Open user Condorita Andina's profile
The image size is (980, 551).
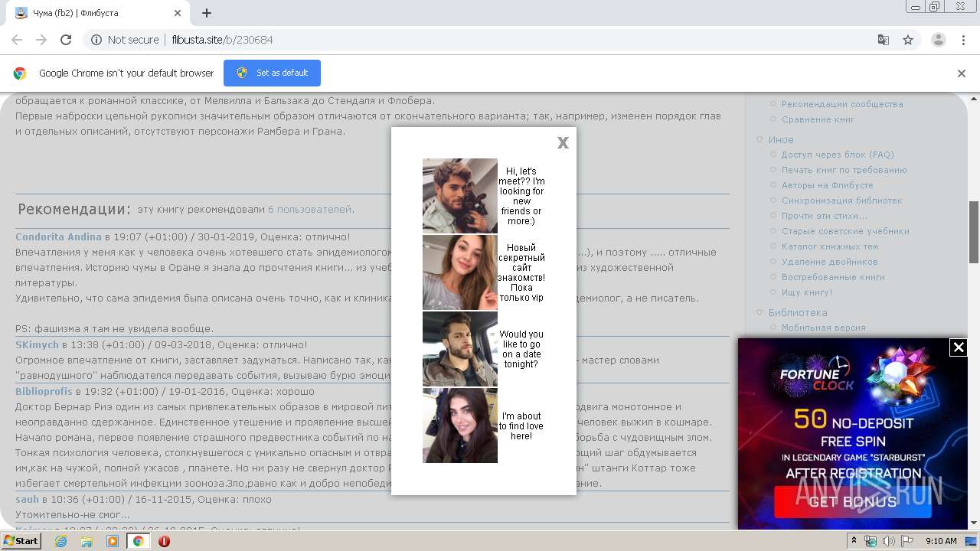(58, 237)
